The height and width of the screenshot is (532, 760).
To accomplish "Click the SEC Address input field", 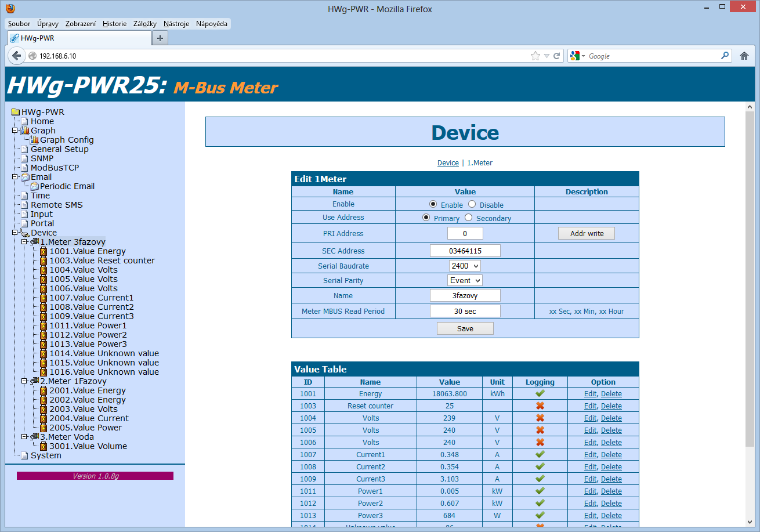I will [x=465, y=251].
